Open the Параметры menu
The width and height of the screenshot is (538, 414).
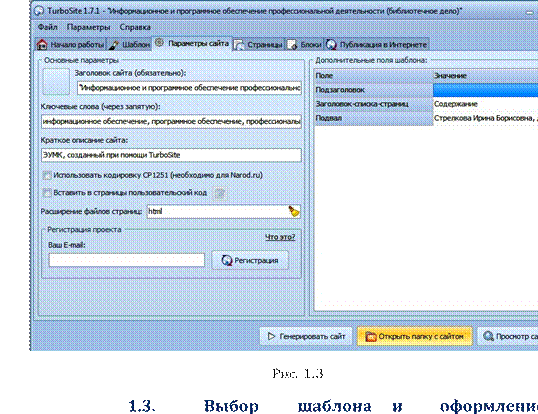click(x=89, y=27)
